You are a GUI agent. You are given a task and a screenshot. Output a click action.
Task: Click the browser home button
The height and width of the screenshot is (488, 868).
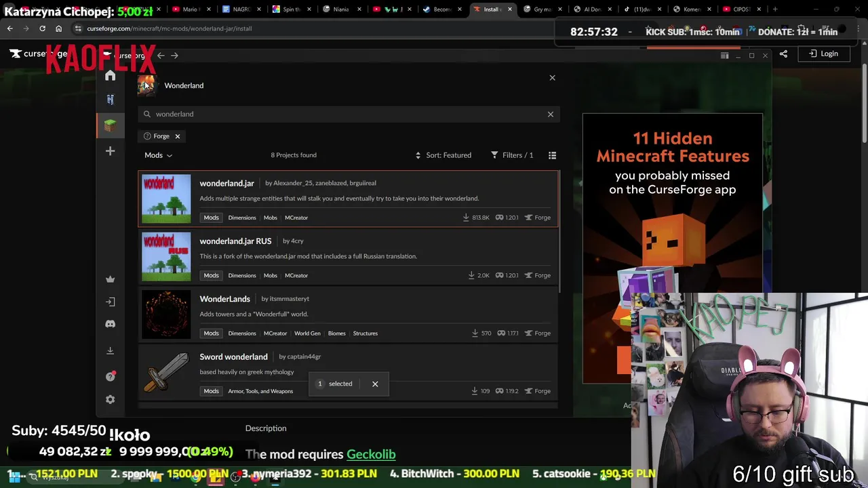tap(58, 28)
